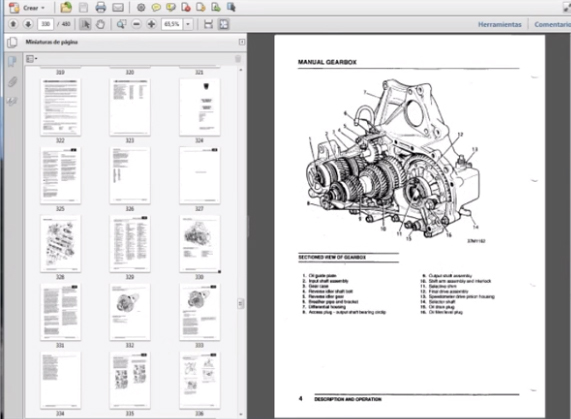Select page 329 thumbnail
This screenshot has width=571, height=419.
130,244
